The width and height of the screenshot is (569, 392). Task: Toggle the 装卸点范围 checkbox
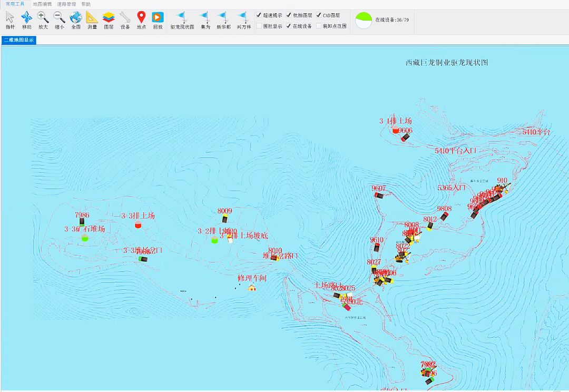tap(319, 26)
